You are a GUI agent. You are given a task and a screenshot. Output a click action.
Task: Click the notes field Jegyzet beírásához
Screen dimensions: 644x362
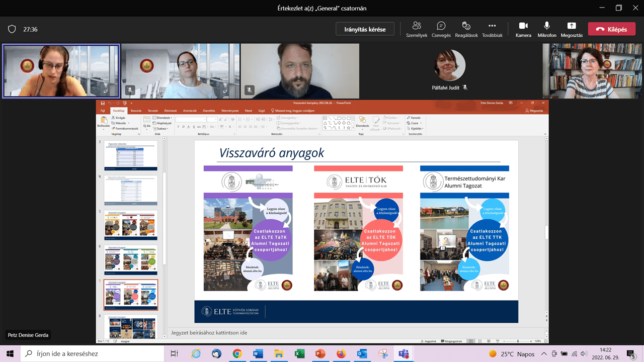click(x=209, y=333)
